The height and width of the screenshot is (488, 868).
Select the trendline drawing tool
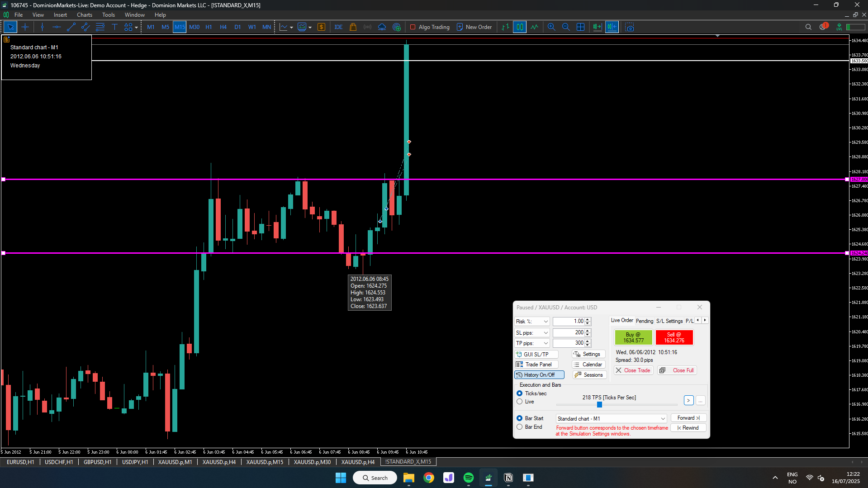(71, 27)
